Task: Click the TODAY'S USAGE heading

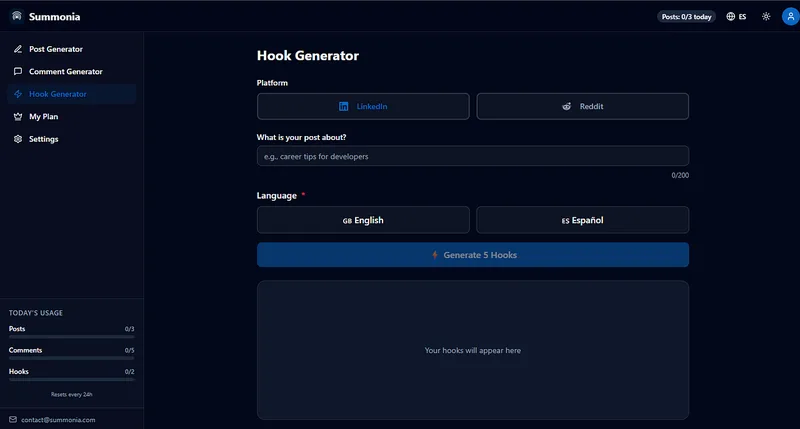Action: (36, 313)
